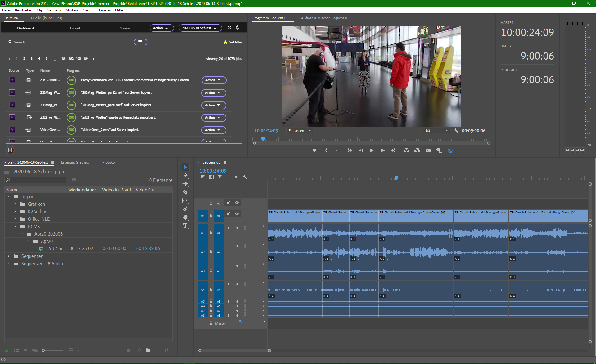This screenshot has height=364, width=596.
Task: Mute audio track A1
Action: (237, 228)
